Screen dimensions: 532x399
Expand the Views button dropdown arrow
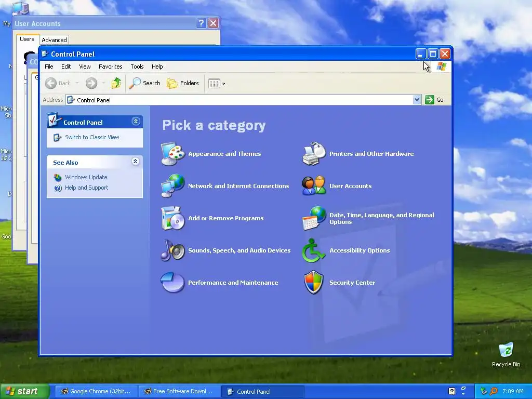(223, 84)
